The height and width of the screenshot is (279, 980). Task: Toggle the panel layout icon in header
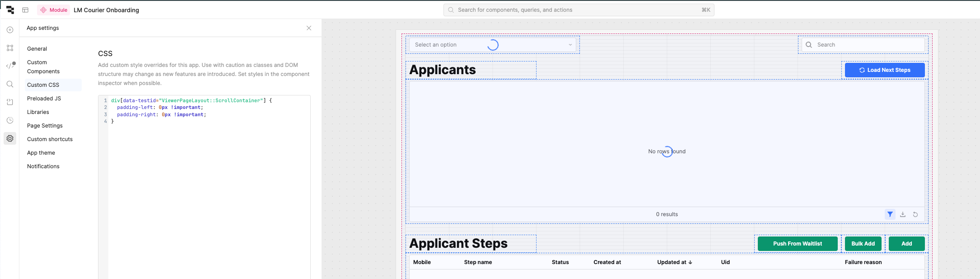[25, 10]
